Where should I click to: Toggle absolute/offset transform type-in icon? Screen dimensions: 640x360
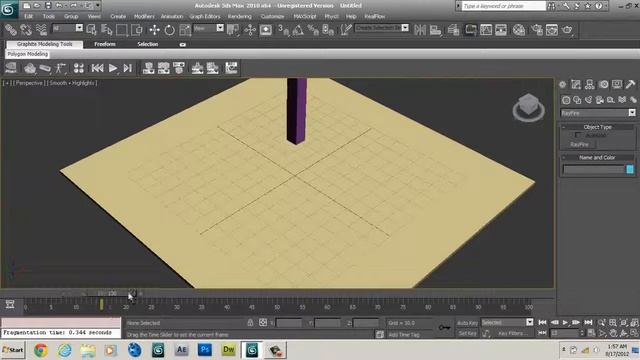(x=263, y=322)
